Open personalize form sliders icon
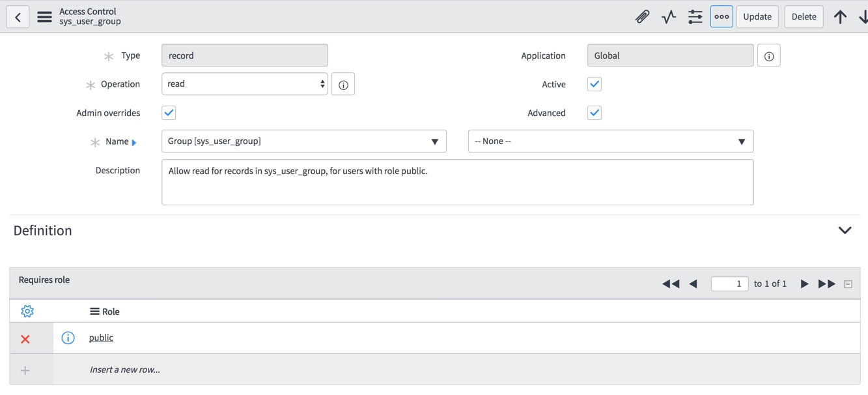 tap(695, 17)
